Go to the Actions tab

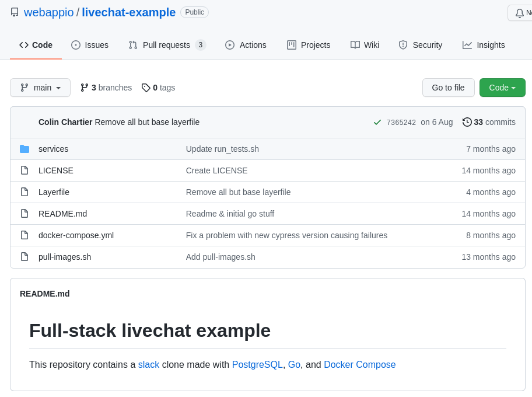pos(246,45)
